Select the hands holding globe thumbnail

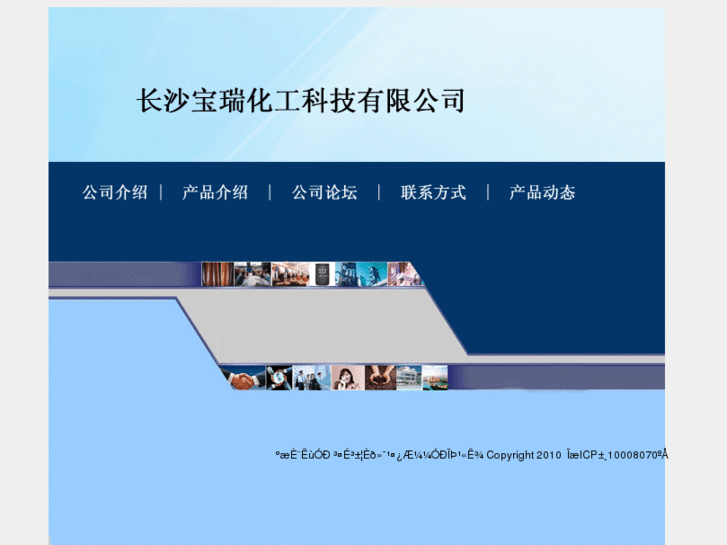(x=279, y=378)
